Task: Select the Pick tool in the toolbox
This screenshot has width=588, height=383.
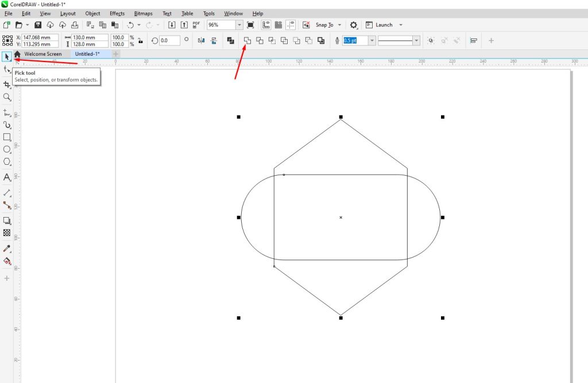Action: tap(7, 56)
